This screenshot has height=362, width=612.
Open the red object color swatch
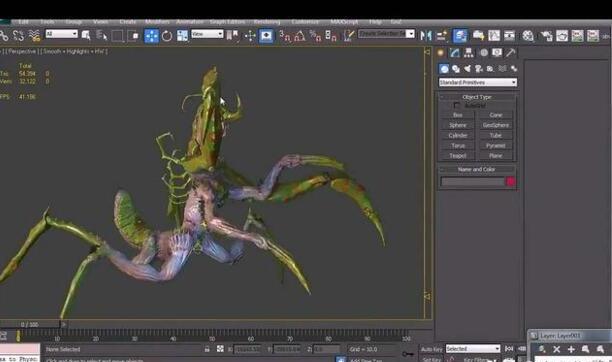[x=511, y=181]
